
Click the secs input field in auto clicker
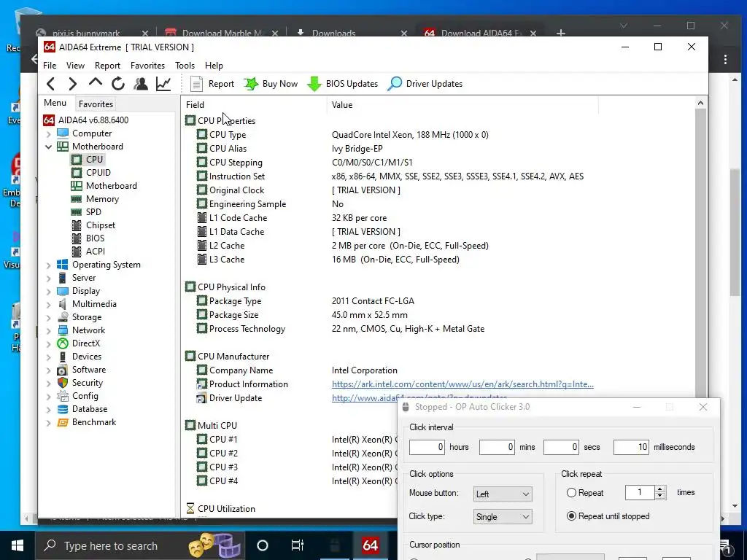coord(561,447)
